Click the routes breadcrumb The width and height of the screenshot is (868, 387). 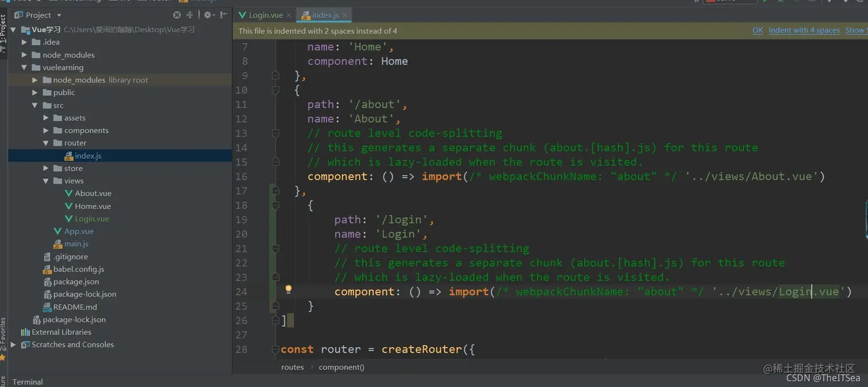[292, 368]
